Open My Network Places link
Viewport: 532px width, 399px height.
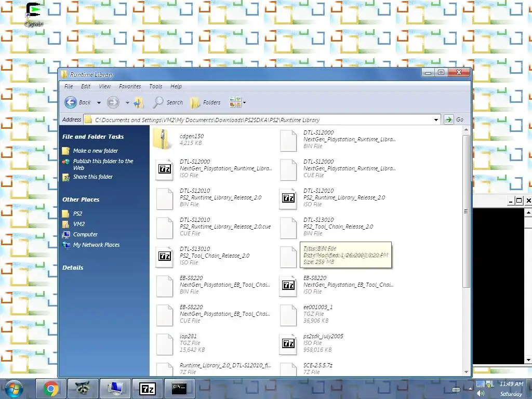pos(96,245)
